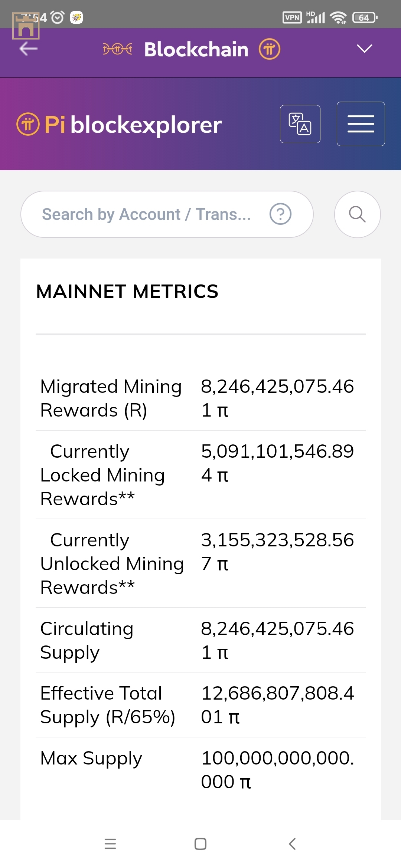Select the Migrated Mining Rewards row
The image size is (401, 868).
click(200, 398)
